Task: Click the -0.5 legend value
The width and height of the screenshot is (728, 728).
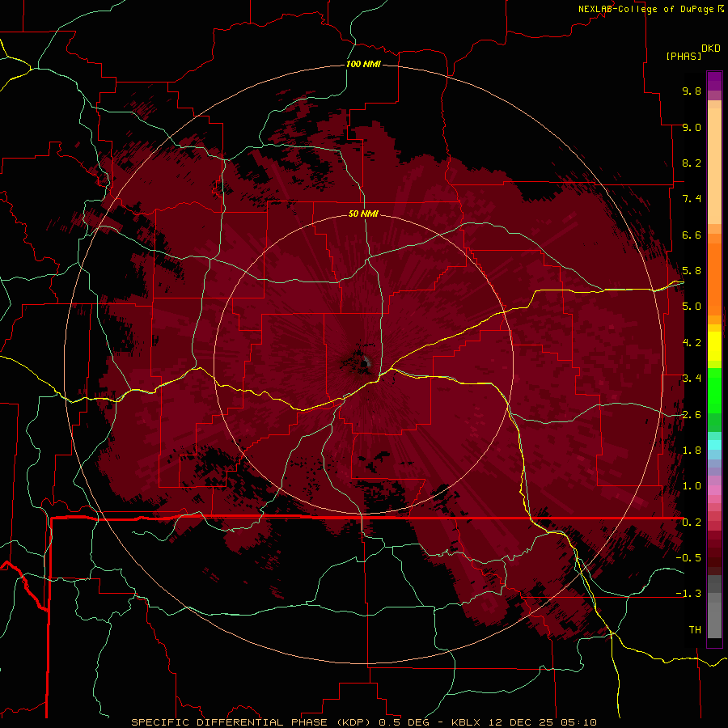Action: tap(688, 558)
